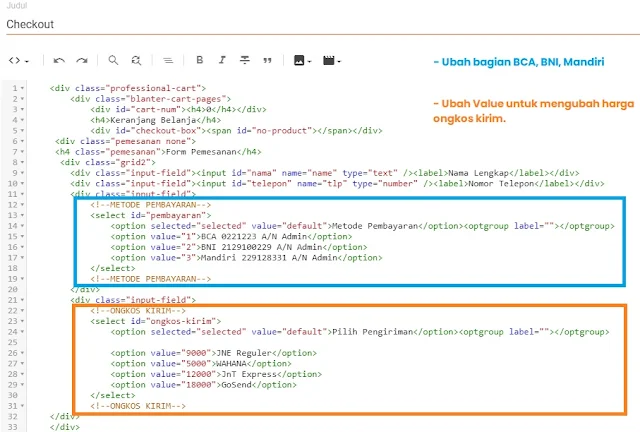
Task: Apply bold formatting
Action: pyautogui.click(x=200, y=60)
